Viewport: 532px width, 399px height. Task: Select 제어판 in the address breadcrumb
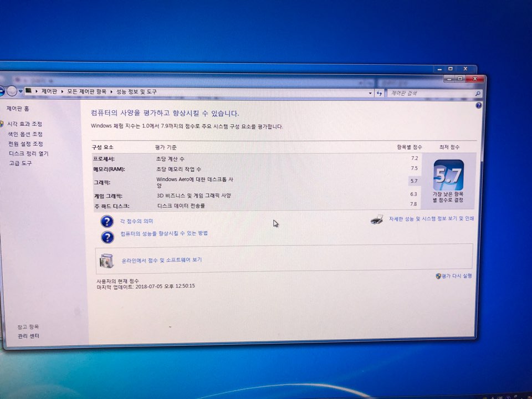(x=49, y=91)
